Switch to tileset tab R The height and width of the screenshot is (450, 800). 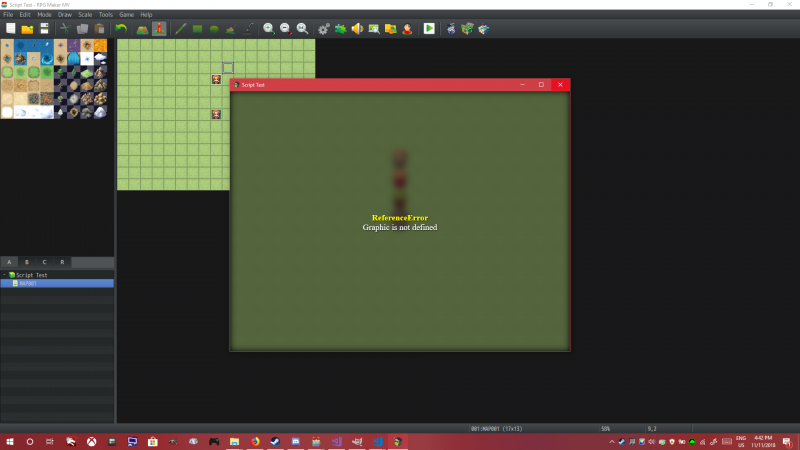click(x=62, y=262)
